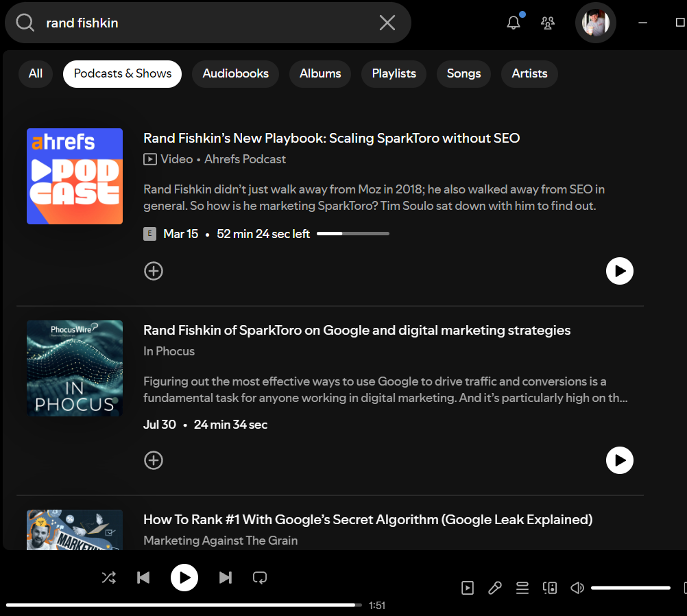Open the Ahrefs Podcast cover thumbnail
Screen dimensions: 687x616
[75, 176]
